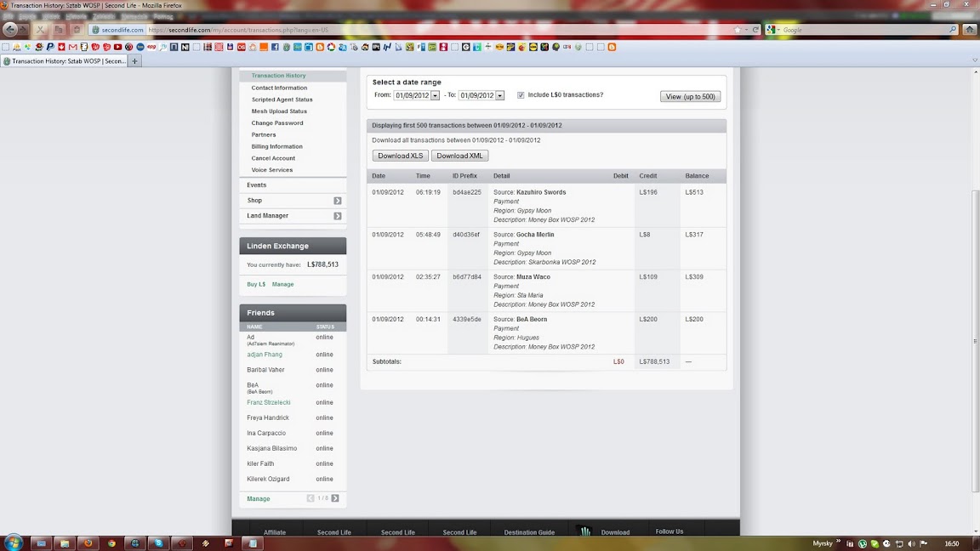The image size is (980, 551).
Task: Click the Balance column header
Action: (697, 176)
